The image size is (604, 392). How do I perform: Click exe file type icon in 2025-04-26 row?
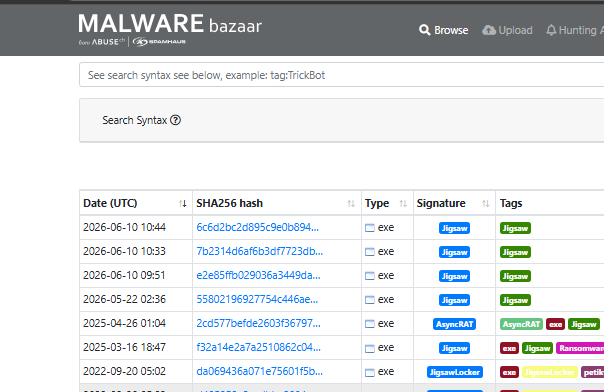click(369, 323)
